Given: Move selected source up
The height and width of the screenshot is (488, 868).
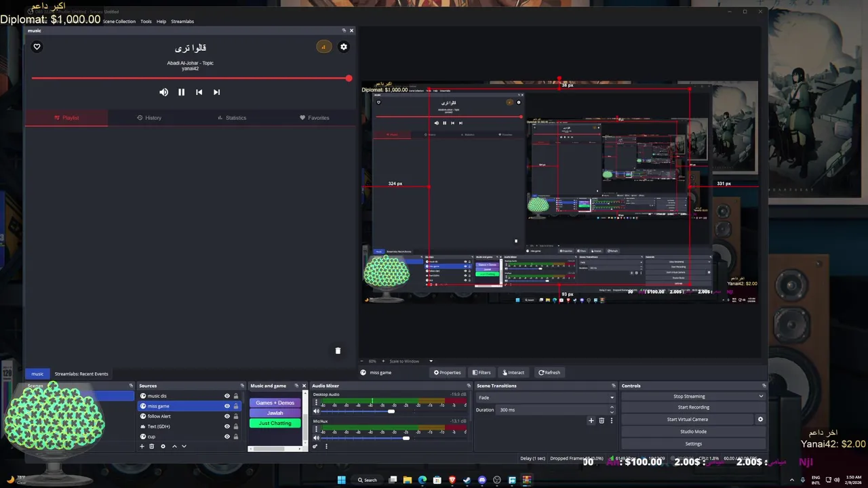Looking at the screenshot, I should [x=174, y=446].
